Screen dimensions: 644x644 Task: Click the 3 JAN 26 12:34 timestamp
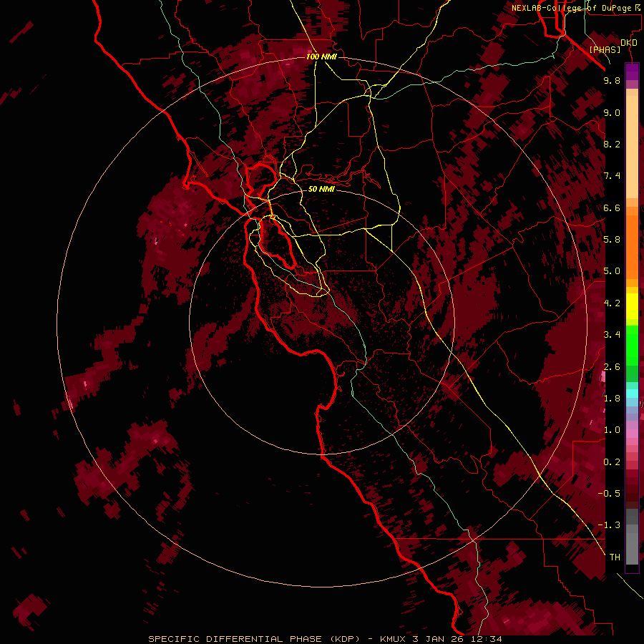pos(457,639)
